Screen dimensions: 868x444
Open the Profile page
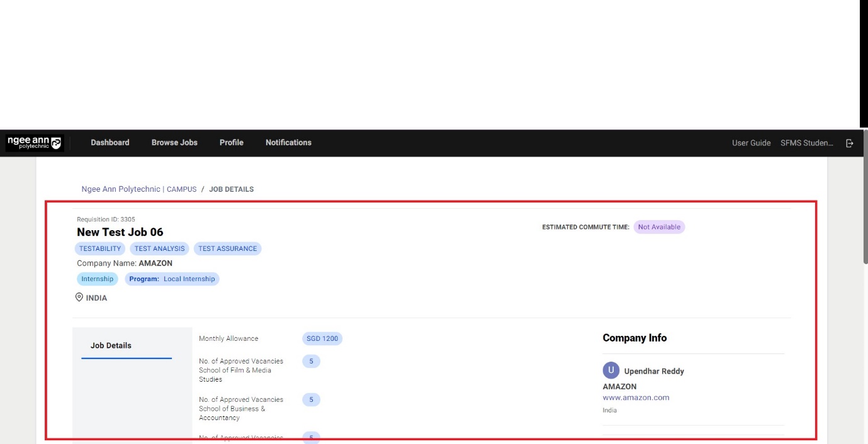(231, 143)
